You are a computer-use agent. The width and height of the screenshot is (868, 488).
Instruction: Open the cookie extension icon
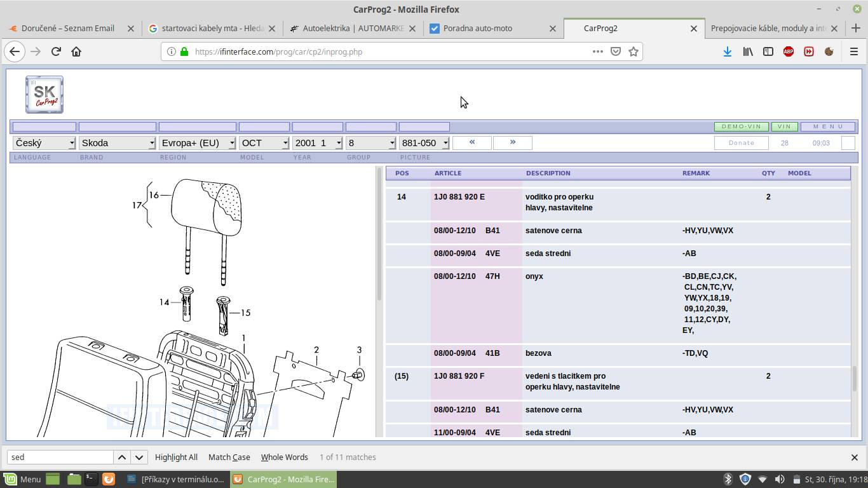[829, 51]
